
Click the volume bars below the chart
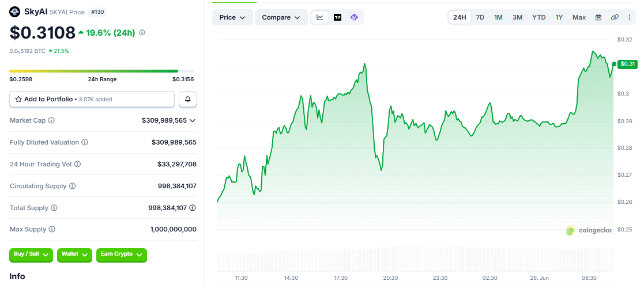(x=415, y=259)
